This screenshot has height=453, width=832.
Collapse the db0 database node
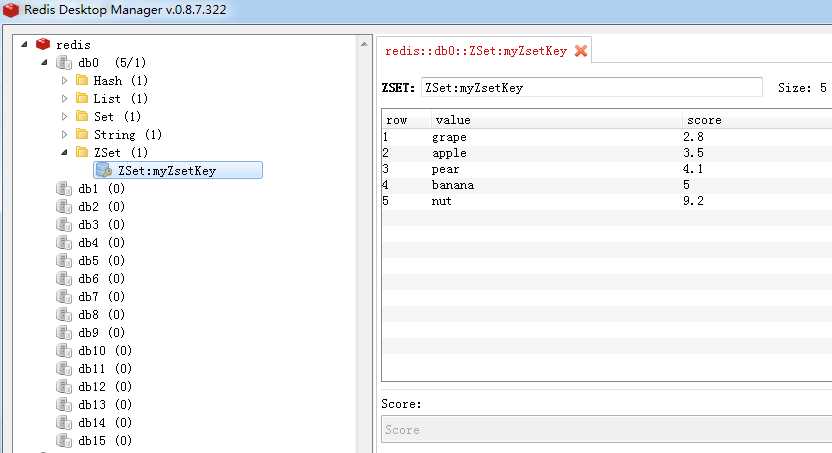pyautogui.click(x=45, y=63)
